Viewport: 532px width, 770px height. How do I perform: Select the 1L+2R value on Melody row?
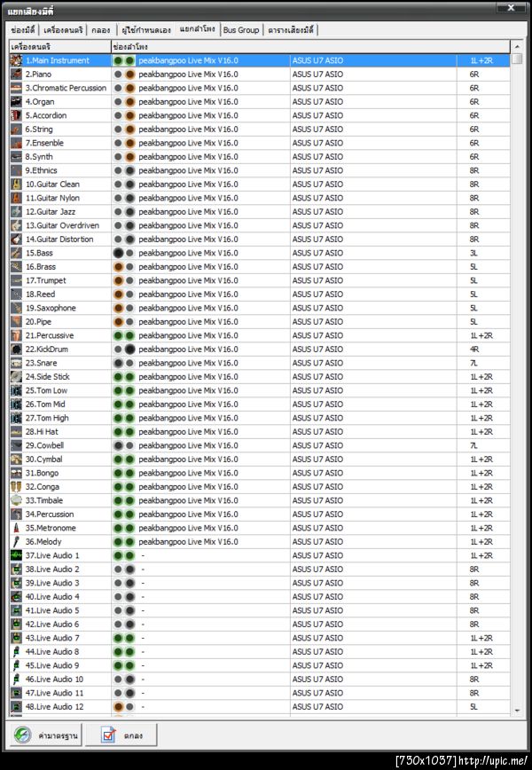point(481,542)
